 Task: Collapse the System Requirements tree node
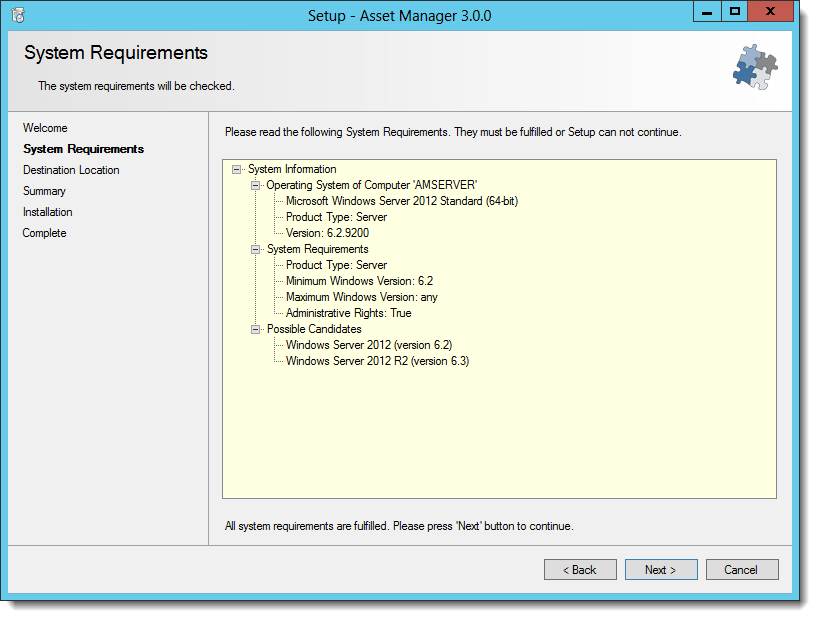(255, 249)
